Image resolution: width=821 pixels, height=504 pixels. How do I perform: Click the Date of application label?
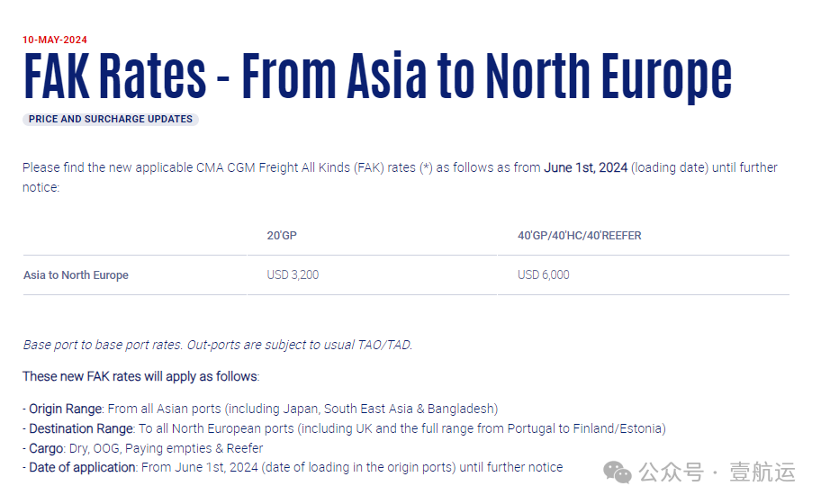(83, 467)
